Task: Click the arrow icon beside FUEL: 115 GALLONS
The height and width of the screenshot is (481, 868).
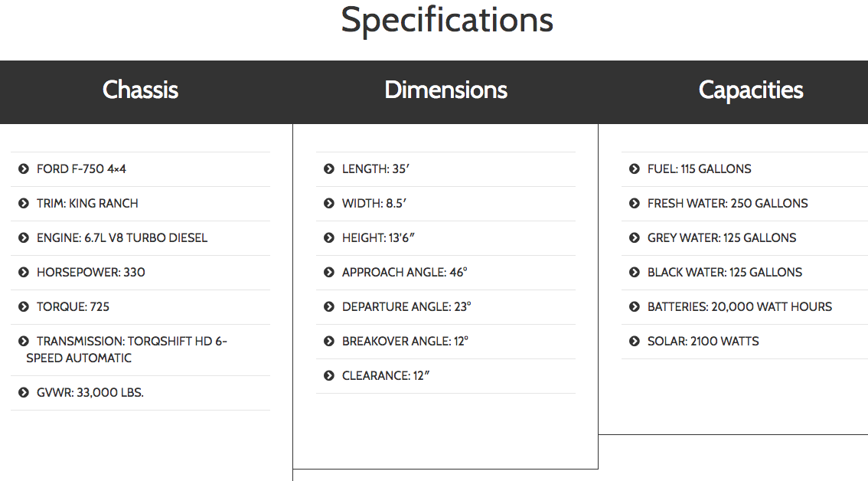Action: [x=635, y=169]
